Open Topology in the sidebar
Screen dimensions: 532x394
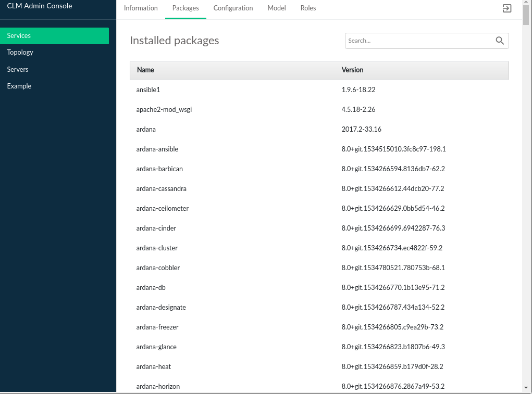point(20,53)
